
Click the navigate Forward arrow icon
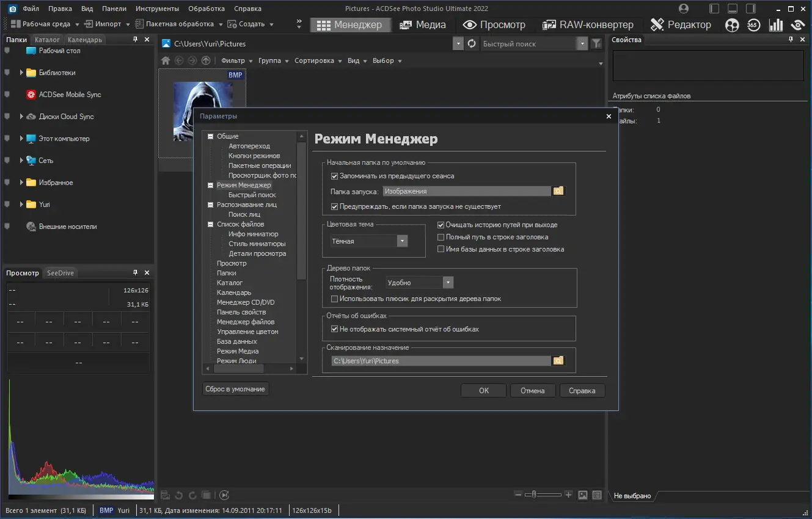192,60
